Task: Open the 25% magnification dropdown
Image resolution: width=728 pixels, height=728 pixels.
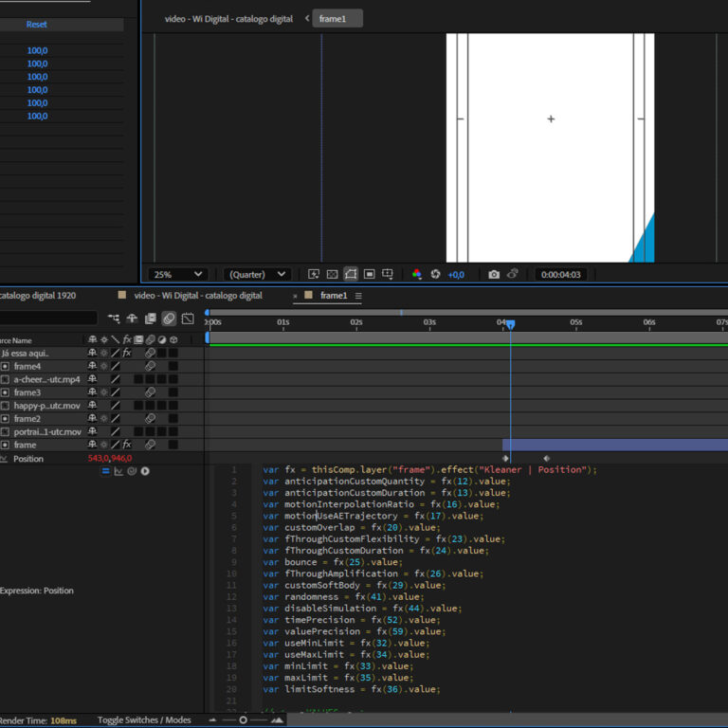Action: (177, 274)
